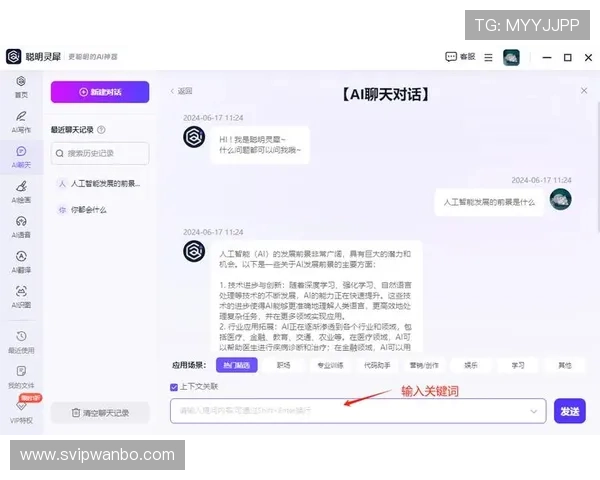Click the user avatar beside the question bubble
This screenshot has width=600, height=480.
click(561, 199)
